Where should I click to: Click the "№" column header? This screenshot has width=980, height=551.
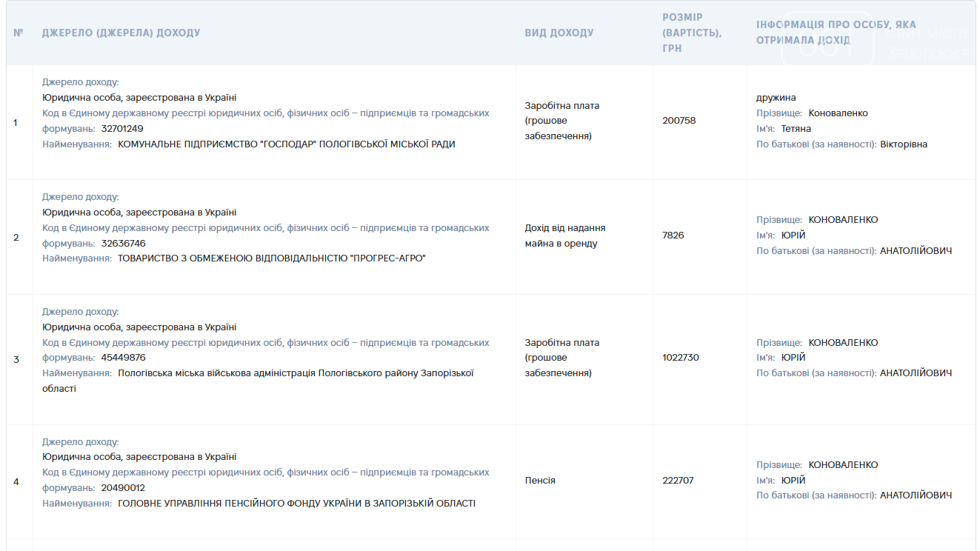[19, 33]
